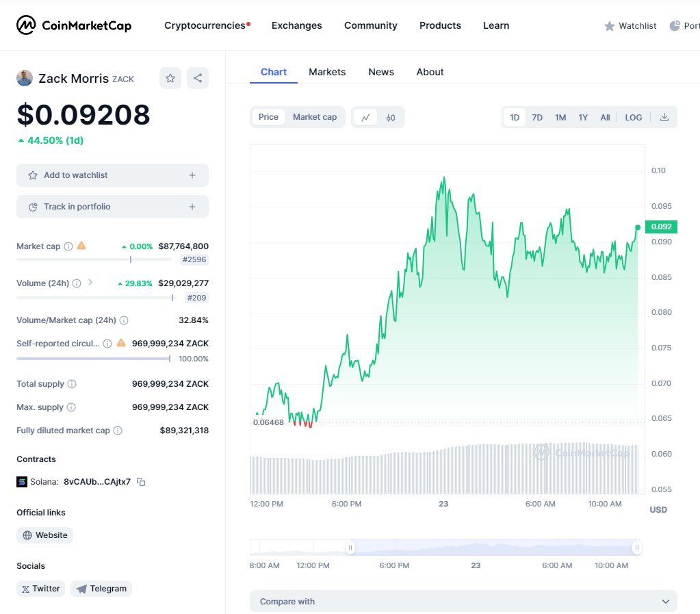Click the green 0.092 current price label
The width and height of the screenshot is (700, 614).
661,227
